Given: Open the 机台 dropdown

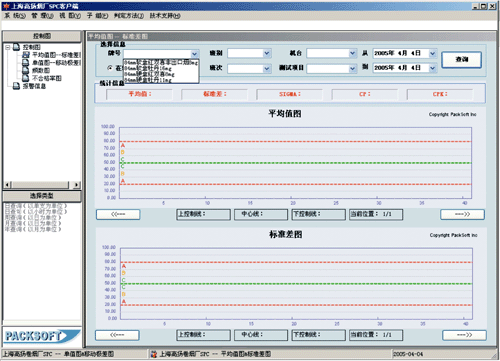Looking at the screenshot, I should 353,53.
